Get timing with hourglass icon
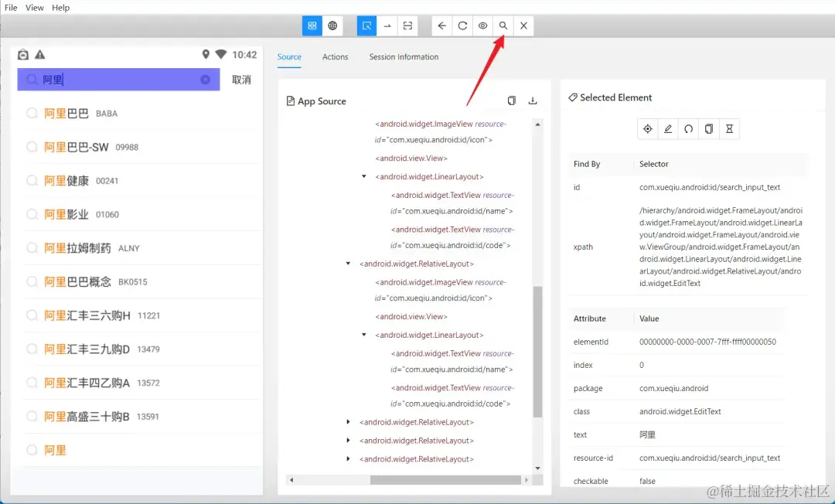 (730, 129)
